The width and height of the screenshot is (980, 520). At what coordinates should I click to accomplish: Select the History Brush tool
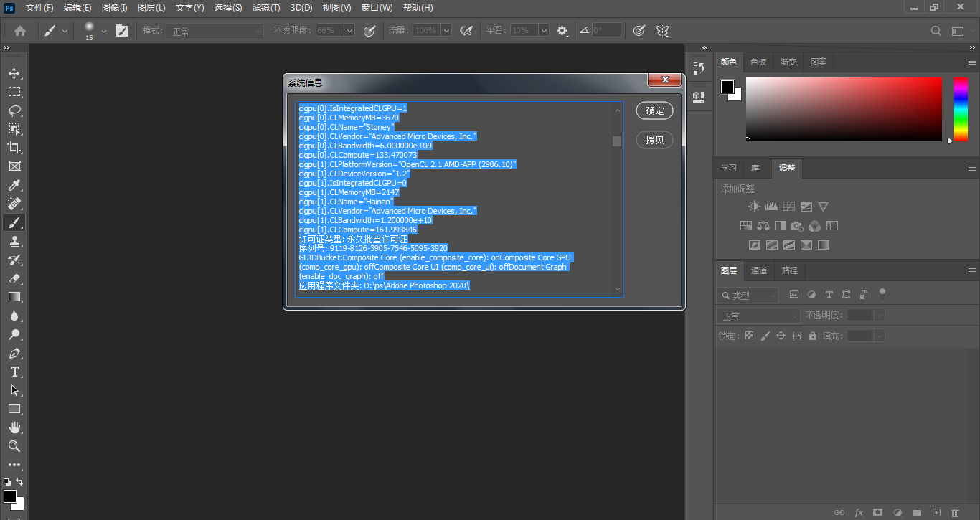pyautogui.click(x=14, y=260)
